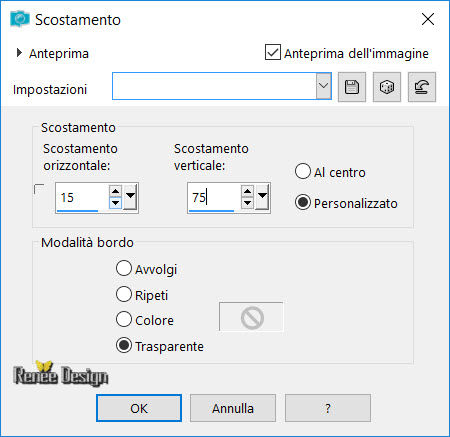Decrease the horizontal offset with the down arrow

pos(115,203)
